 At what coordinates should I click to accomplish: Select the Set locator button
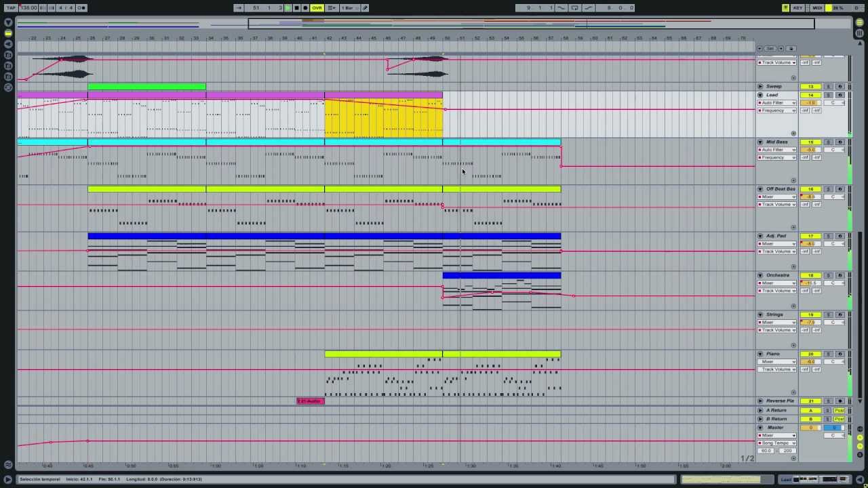(771, 49)
